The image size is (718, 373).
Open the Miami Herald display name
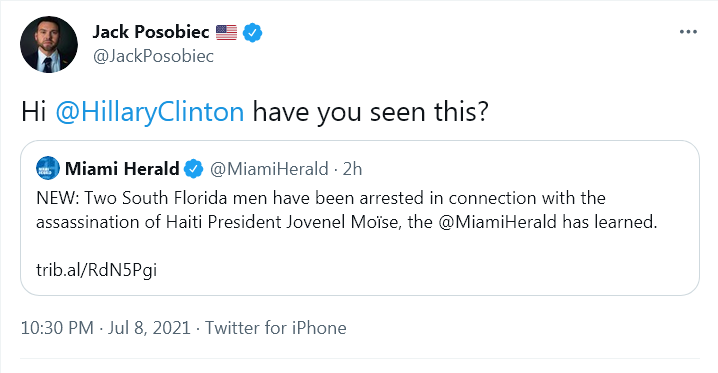click(x=122, y=169)
